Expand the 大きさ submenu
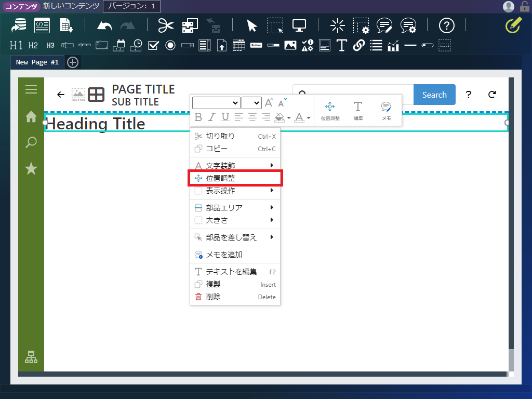 pos(235,220)
